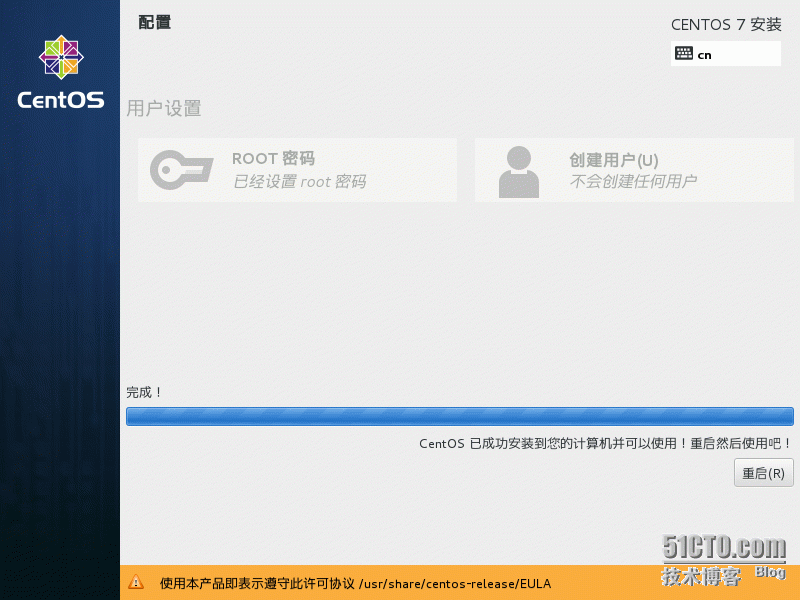This screenshot has width=800, height=600.
Task: Click the 不会创建任何用户 status text
Action: (x=633, y=181)
